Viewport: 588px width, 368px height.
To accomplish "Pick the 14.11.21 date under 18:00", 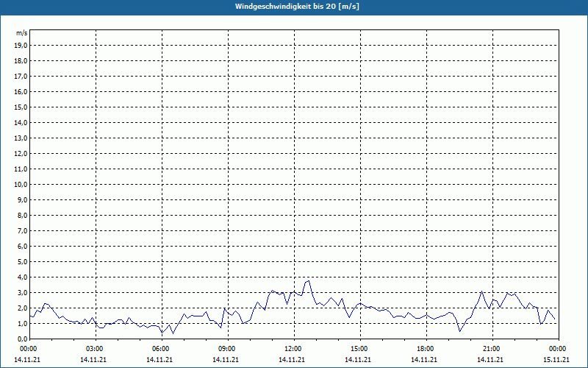I will coord(424,359).
